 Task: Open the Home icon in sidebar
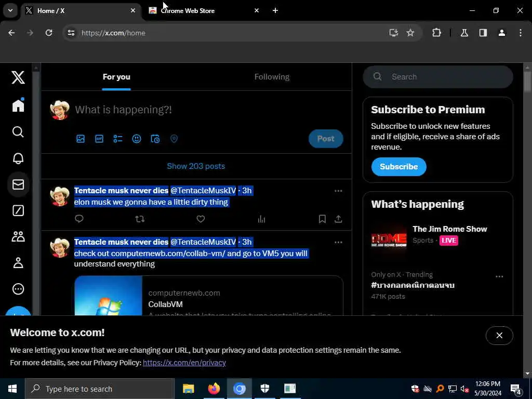tap(18, 105)
